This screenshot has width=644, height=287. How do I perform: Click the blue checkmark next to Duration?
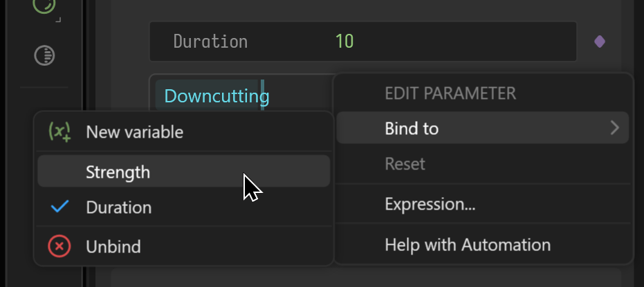point(60,207)
